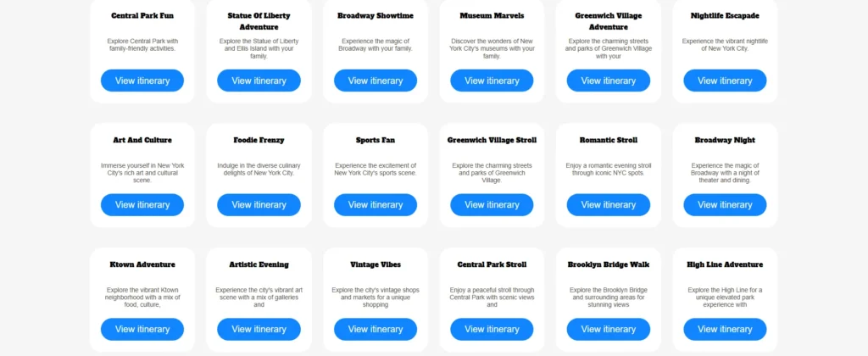View the Vintage Vibes itinerary
Image resolution: width=868 pixels, height=356 pixels.
(x=376, y=329)
